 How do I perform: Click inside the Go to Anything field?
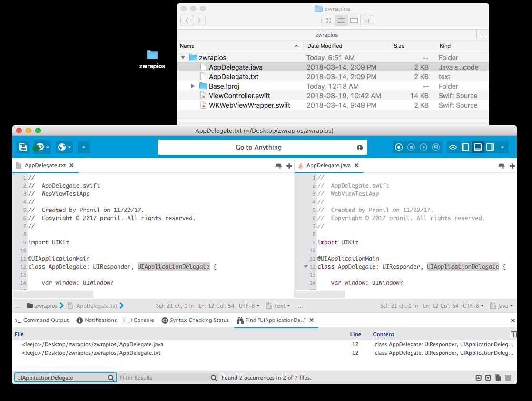tap(262, 147)
